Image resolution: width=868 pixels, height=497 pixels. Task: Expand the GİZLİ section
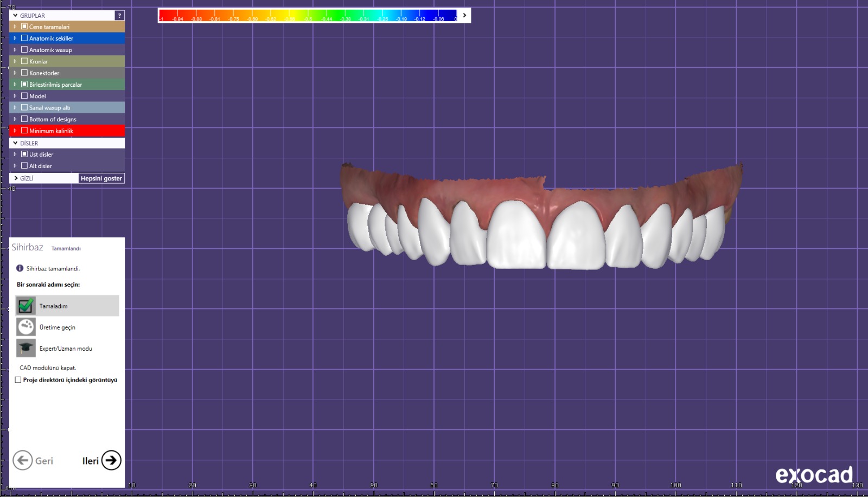(x=16, y=178)
